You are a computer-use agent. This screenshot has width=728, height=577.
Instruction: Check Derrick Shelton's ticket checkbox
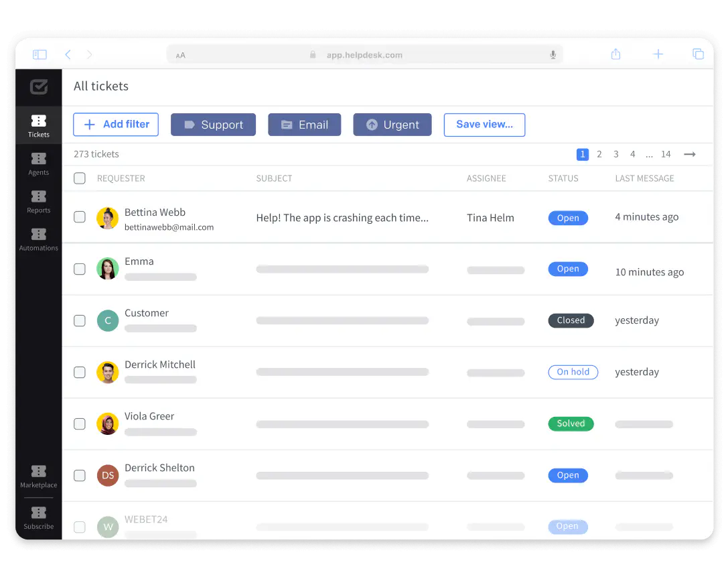point(80,475)
